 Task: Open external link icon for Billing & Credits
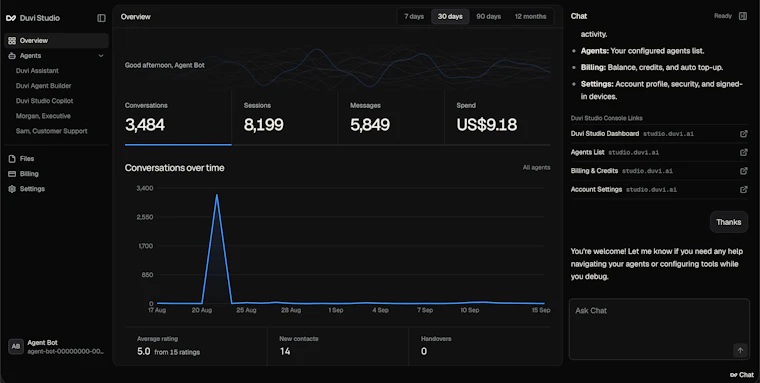[x=744, y=171]
